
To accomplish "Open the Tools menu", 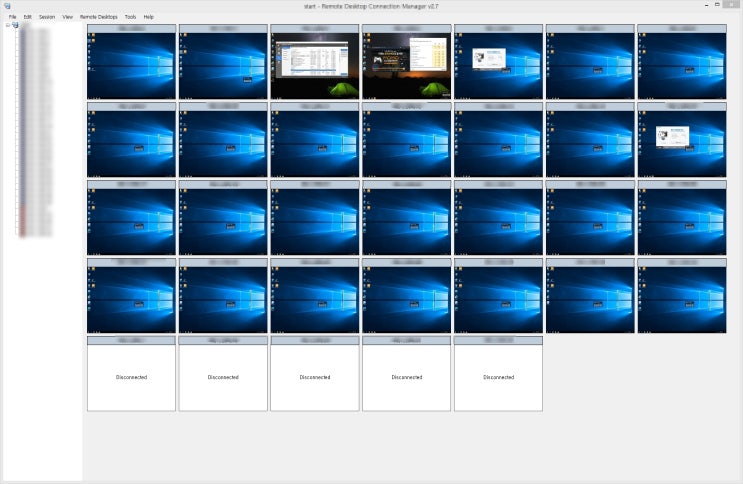I will click(x=130, y=17).
